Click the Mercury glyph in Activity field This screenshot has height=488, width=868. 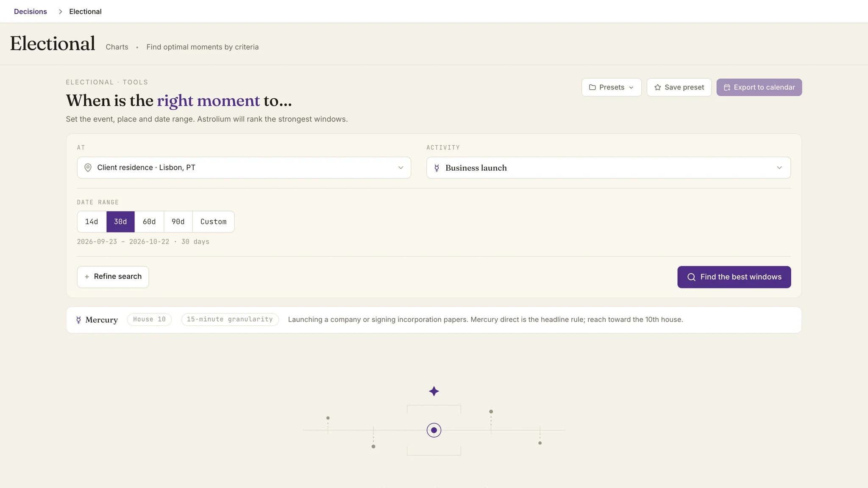tap(437, 168)
